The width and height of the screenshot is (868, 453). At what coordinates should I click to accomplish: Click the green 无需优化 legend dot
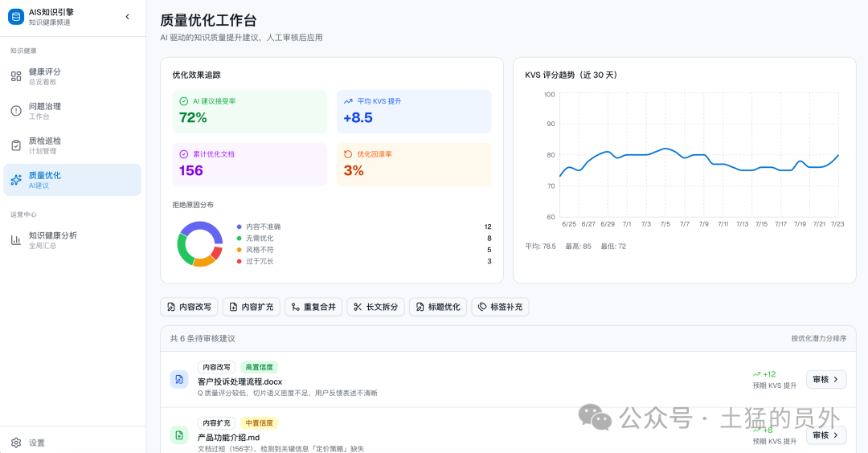click(x=240, y=239)
